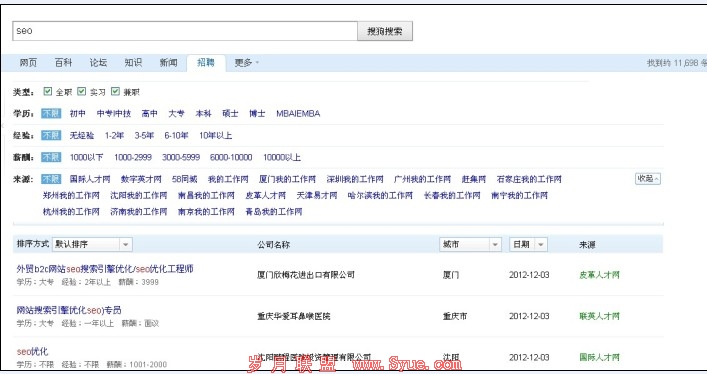
Task: Open the 默认排序 sort dropdown
Action: pos(92,245)
